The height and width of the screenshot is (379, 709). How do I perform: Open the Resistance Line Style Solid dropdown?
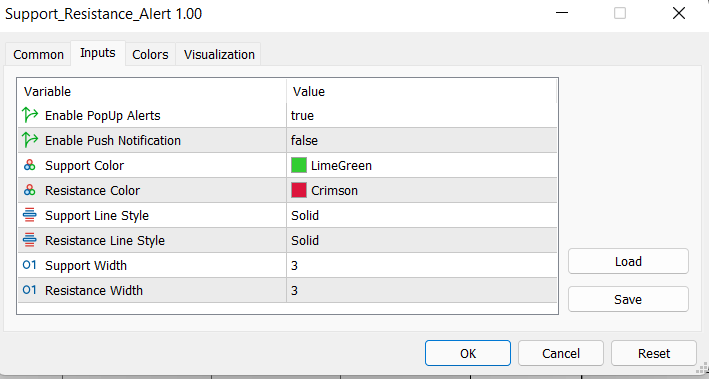(x=421, y=240)
